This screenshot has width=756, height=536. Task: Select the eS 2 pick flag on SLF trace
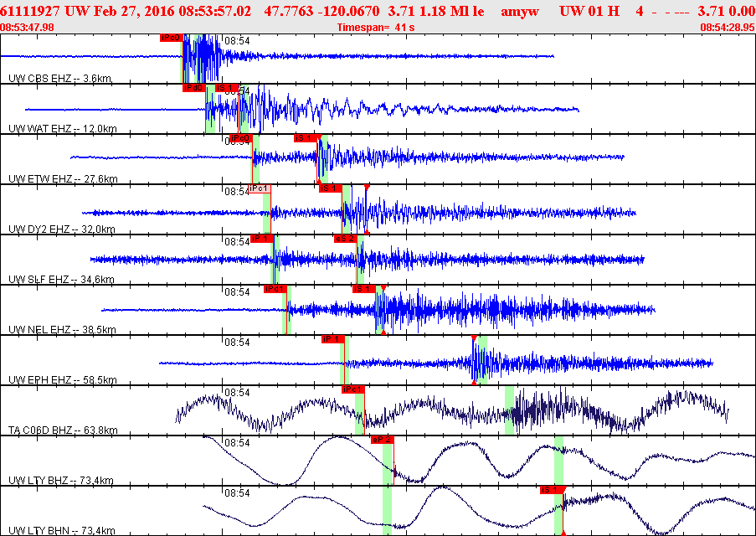click(345, 239)
